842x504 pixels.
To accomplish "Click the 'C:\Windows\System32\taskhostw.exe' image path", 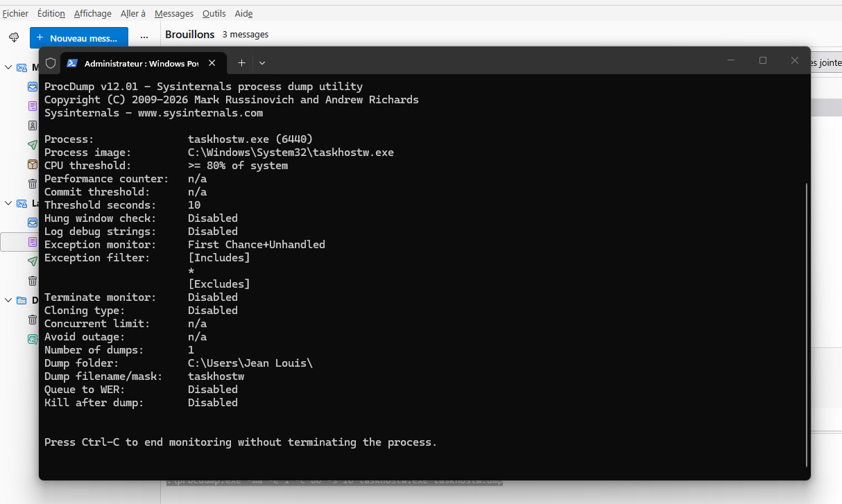I will coord(291,153).
